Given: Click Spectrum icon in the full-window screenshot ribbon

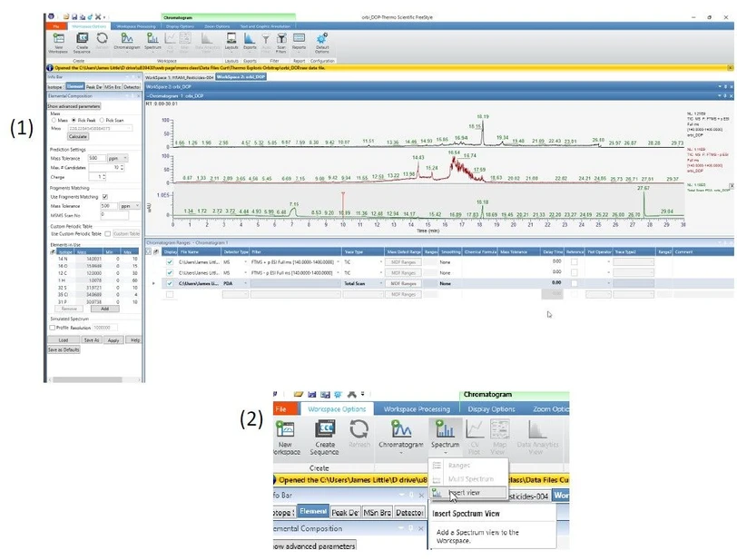Looking at the screenshot, I should pyautogui.click(x=152, y=42).
